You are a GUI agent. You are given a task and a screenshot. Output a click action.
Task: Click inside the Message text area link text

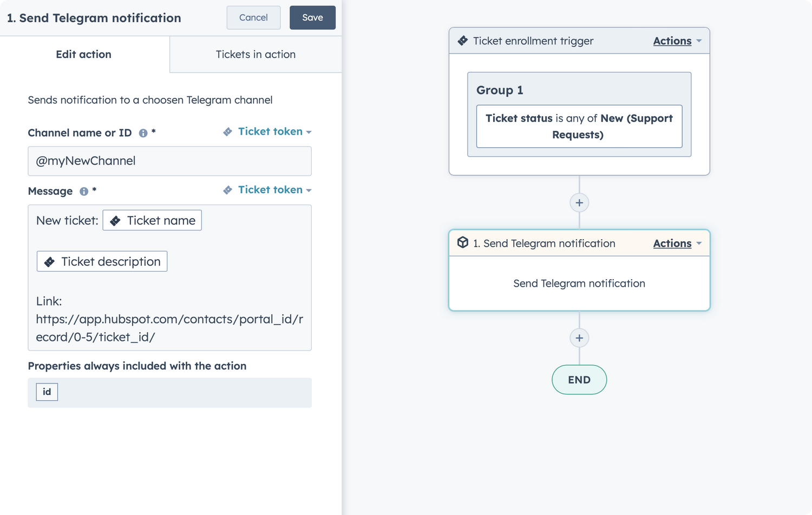[x=169, y=328]
